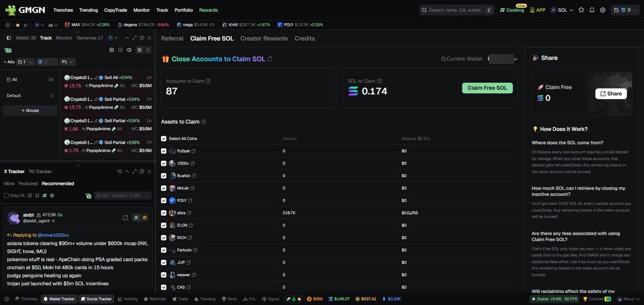Focus the Search name, CA, wallet field

click(x=456, y=10)
